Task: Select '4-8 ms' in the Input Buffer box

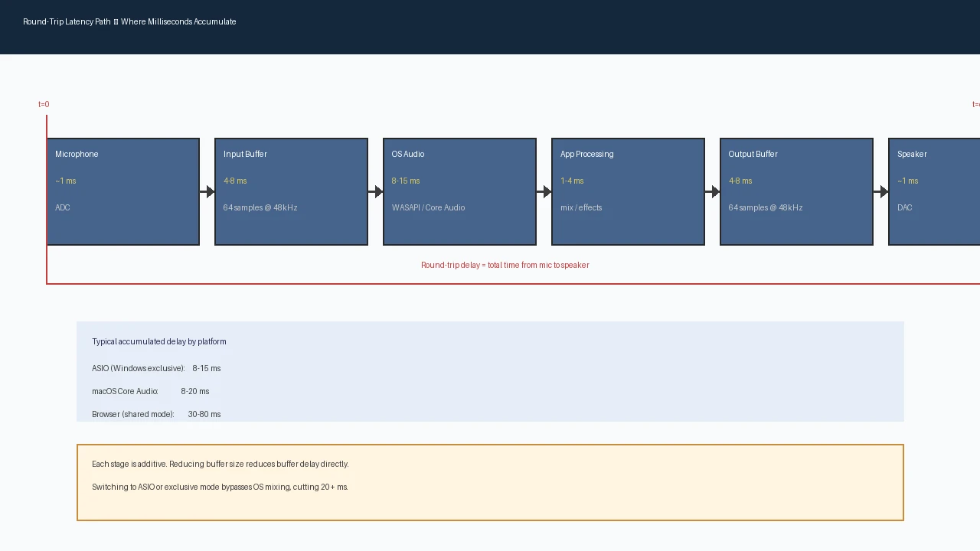Action: coord(235,181)
